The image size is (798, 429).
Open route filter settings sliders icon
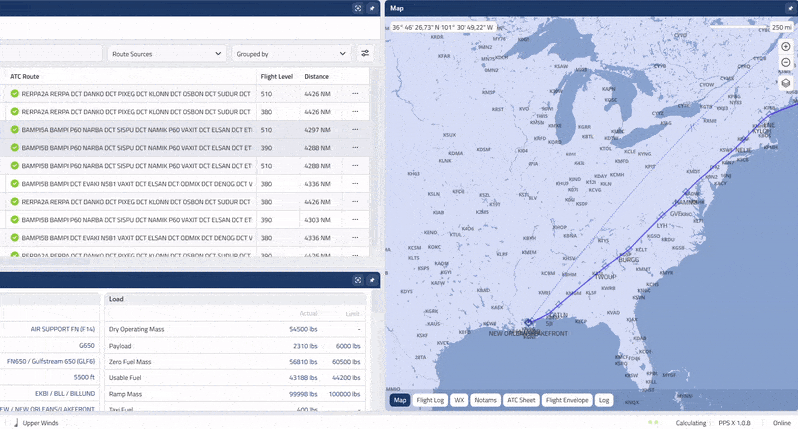pos(365,53)
